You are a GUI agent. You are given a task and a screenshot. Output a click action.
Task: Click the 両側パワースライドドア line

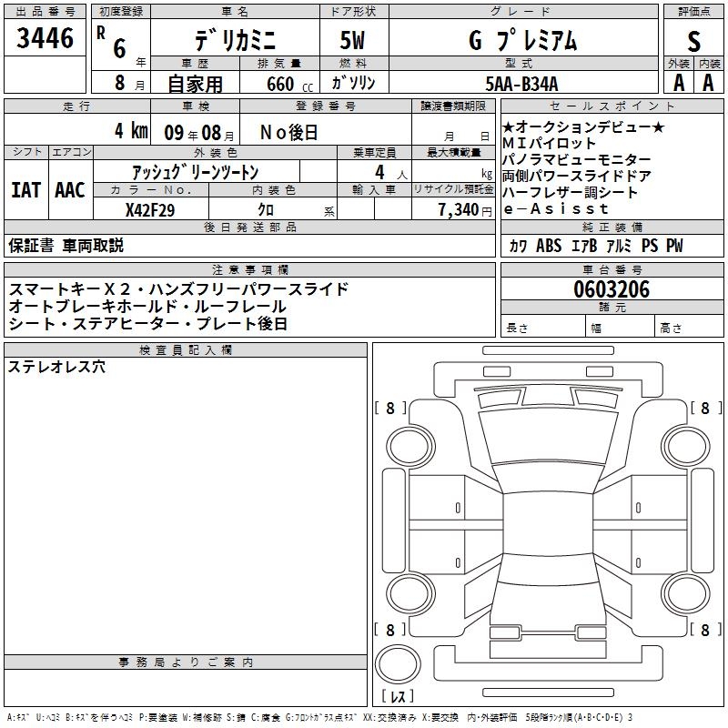tap(577, 176)
